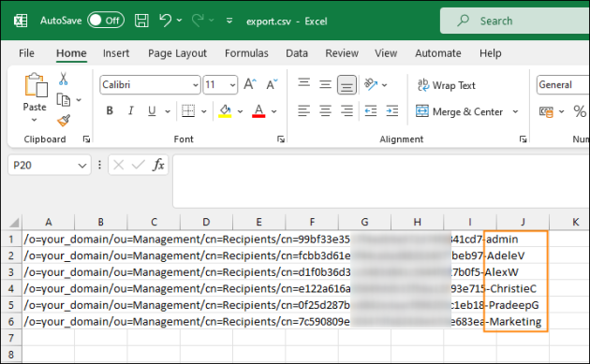Click Middle Align icon
Viewport: 590px width, 364px height.
325,84
